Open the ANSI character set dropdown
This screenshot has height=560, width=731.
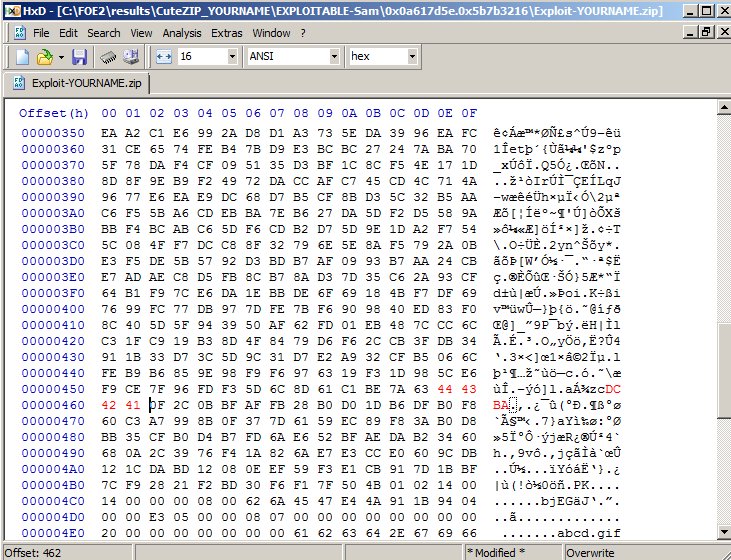pyautogui.click(x=334, y=57)
